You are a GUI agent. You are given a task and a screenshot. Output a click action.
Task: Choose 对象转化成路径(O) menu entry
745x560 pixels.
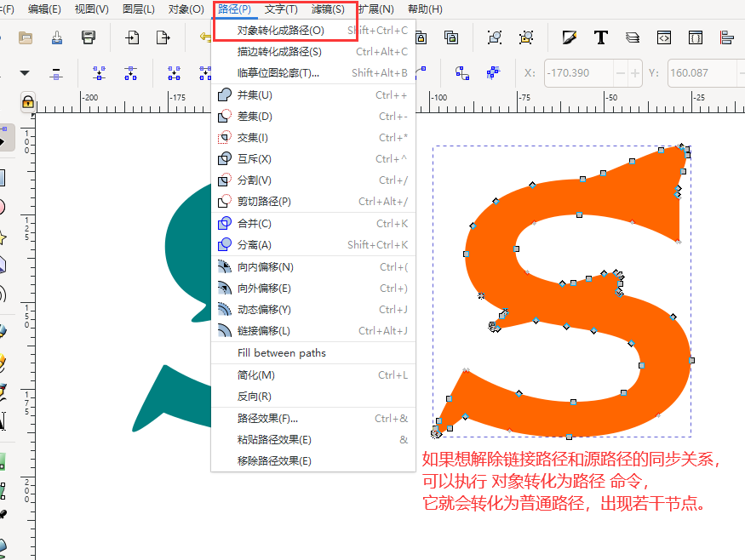pos(313,31)
